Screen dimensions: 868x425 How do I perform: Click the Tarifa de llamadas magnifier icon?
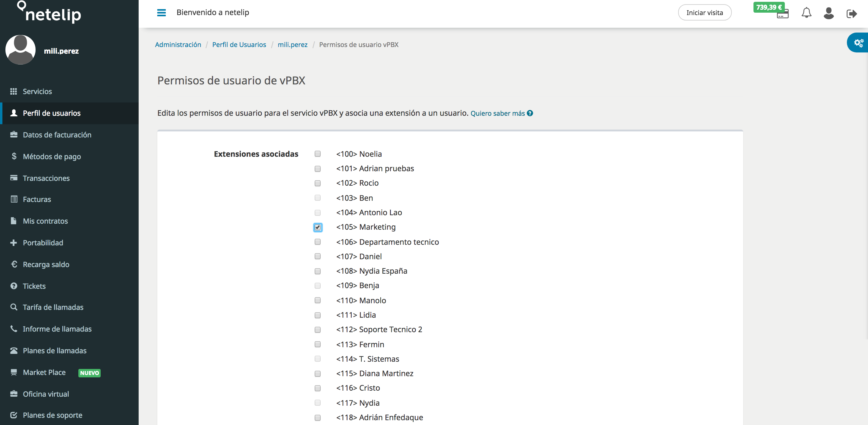click(14, 307)
